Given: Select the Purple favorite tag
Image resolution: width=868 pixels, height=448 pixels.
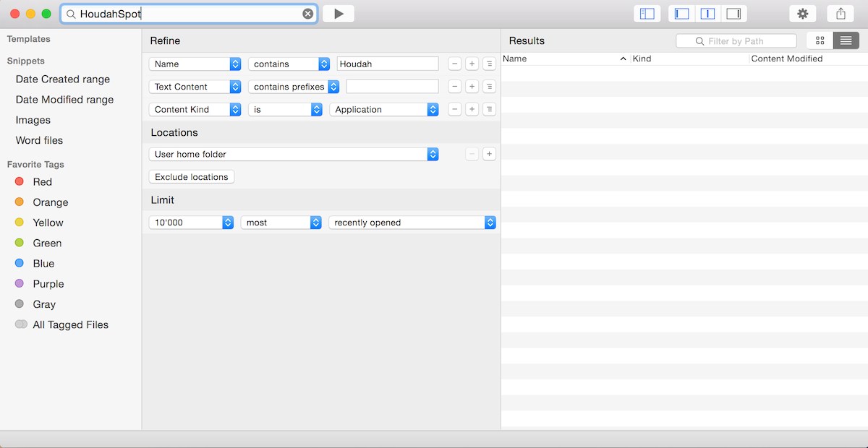Looking at the screenshot, I should (x=48, y=284).
